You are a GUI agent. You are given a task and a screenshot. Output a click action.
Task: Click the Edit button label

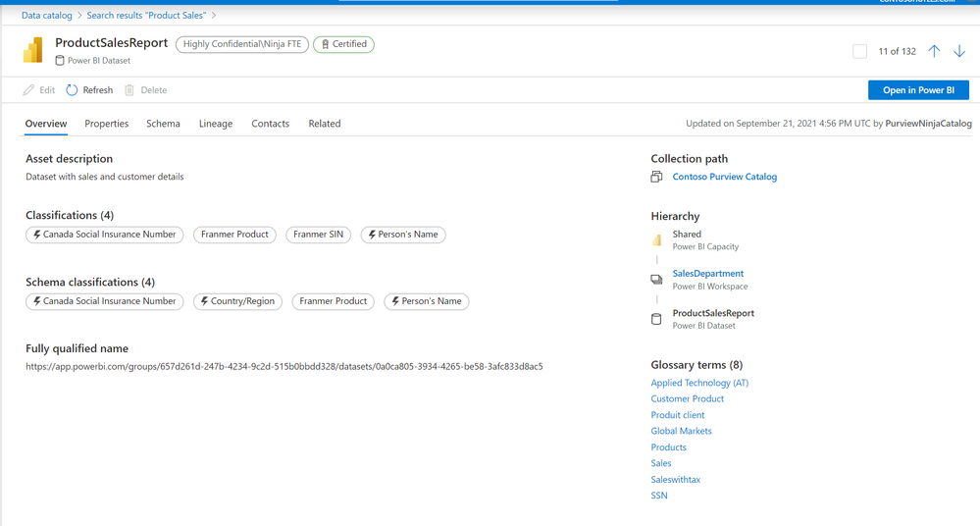click(x=47, y=90)
